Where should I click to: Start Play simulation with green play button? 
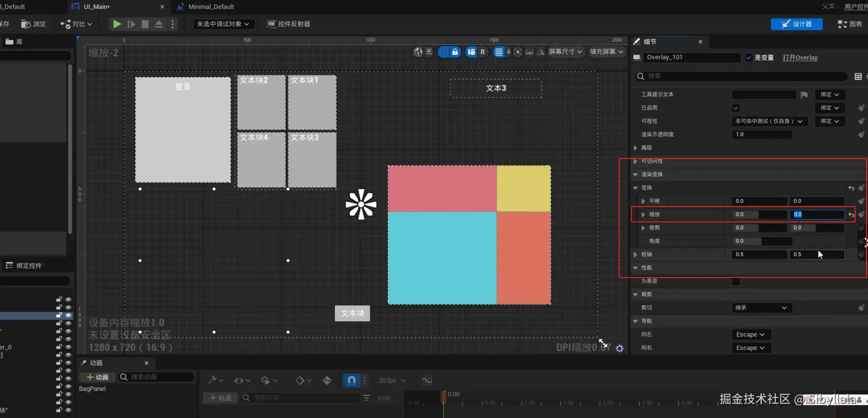[117, 24]
